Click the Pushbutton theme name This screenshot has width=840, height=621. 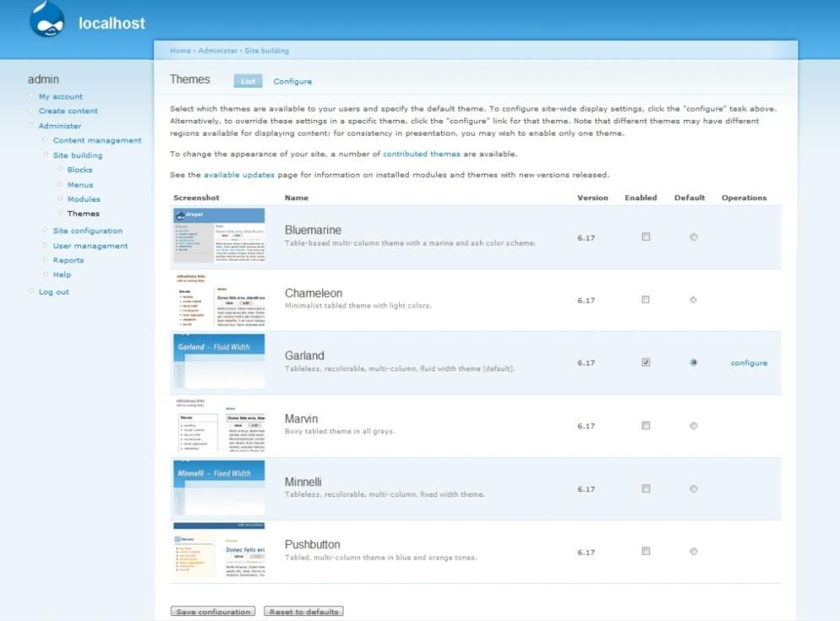(312, 544)
